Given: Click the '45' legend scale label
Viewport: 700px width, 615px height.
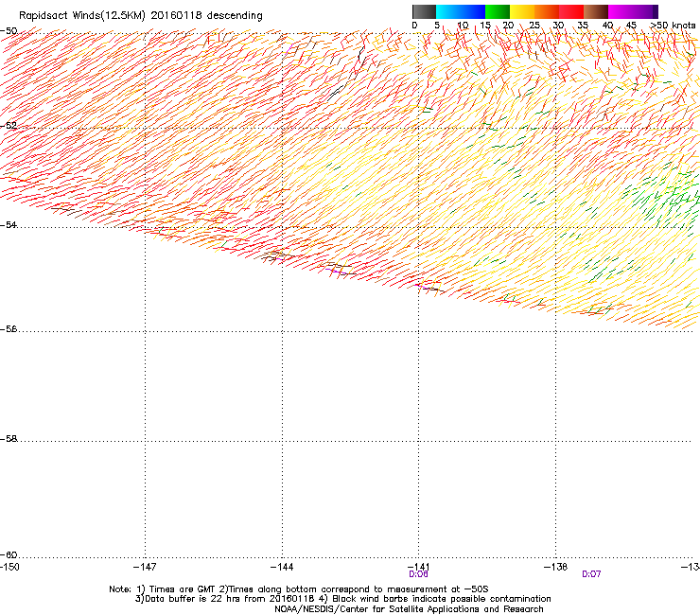Looking at the screenshot, I should pyautogui.click(x=631, y=26).
